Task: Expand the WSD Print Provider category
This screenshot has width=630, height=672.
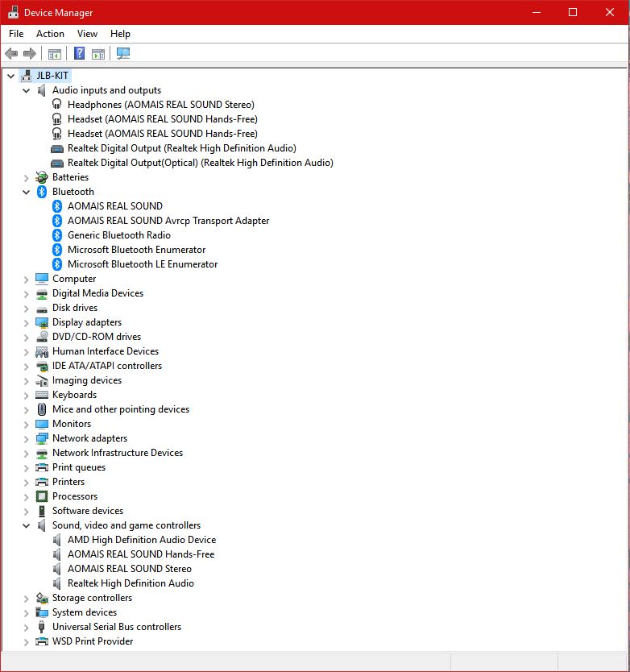Action: point(26,642)
